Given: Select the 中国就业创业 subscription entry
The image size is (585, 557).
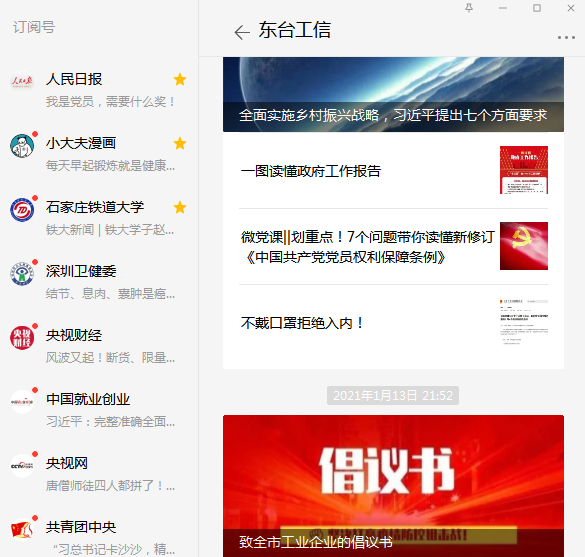Looking at the screenshot, I should point(99,410).
